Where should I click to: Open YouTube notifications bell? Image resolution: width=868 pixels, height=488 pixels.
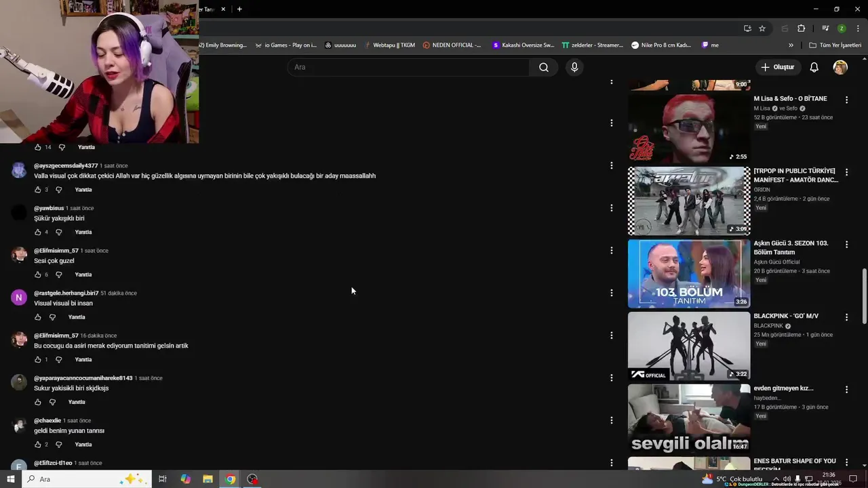[x=814, y=67]
